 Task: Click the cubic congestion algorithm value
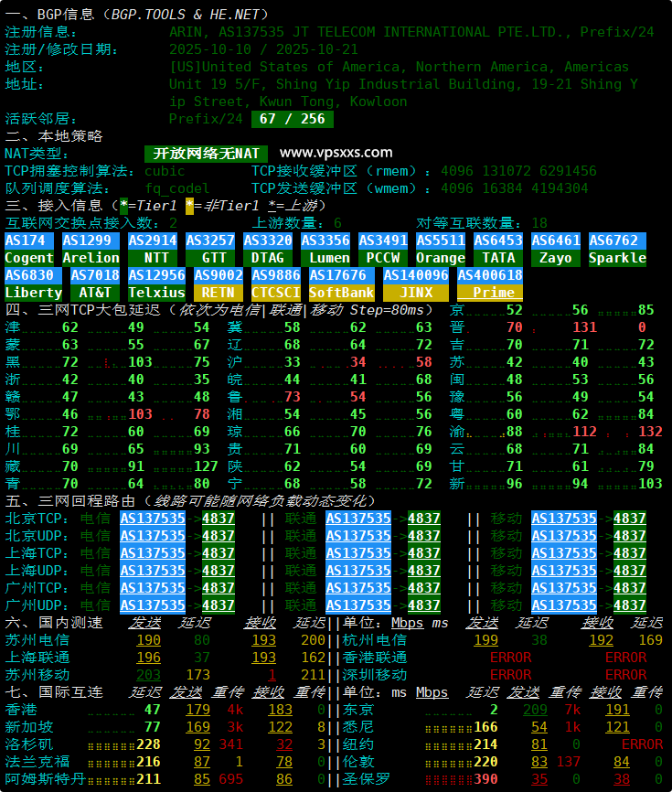tap(165, 171)
